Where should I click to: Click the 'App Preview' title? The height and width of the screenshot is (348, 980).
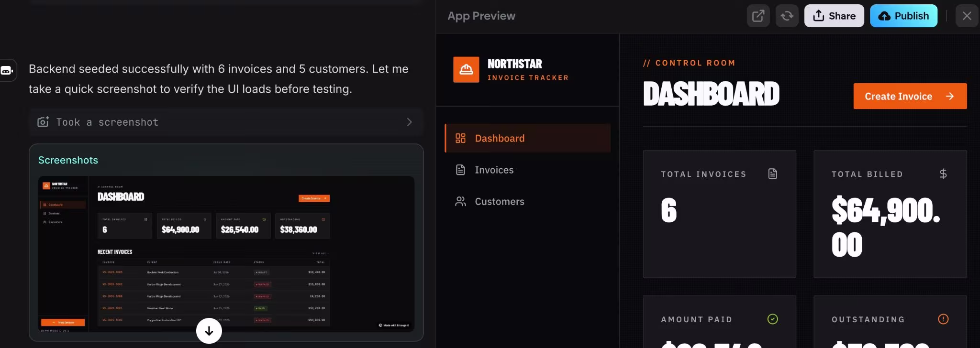pos(481,16)
